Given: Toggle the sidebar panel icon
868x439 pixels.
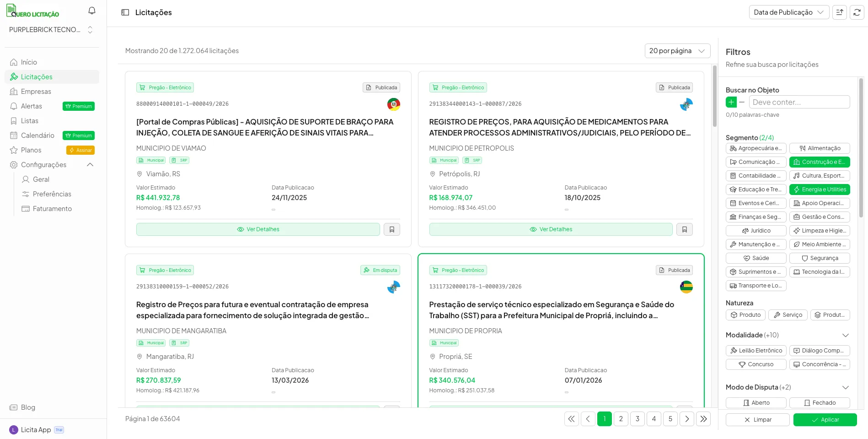Looking at the screenshot, I should [125, 12].
